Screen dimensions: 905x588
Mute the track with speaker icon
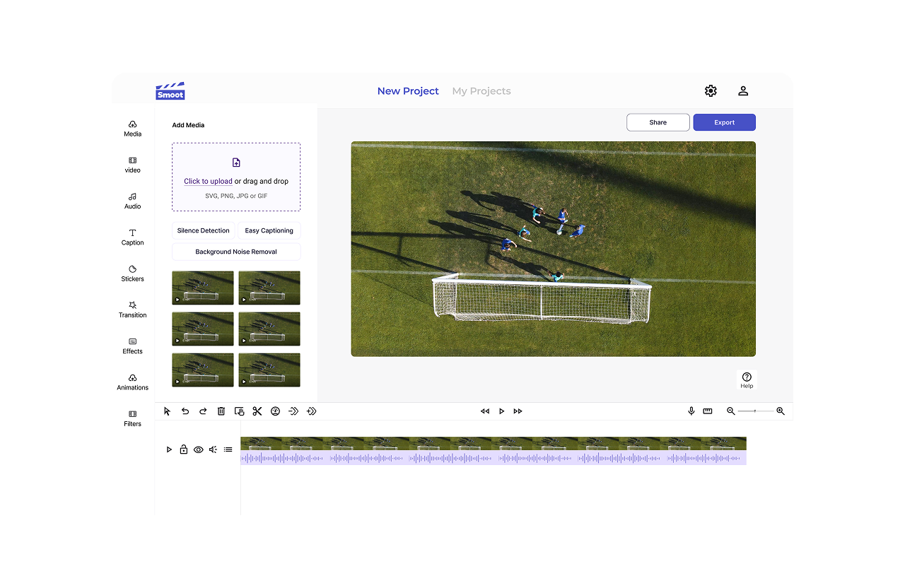point(213,449)
